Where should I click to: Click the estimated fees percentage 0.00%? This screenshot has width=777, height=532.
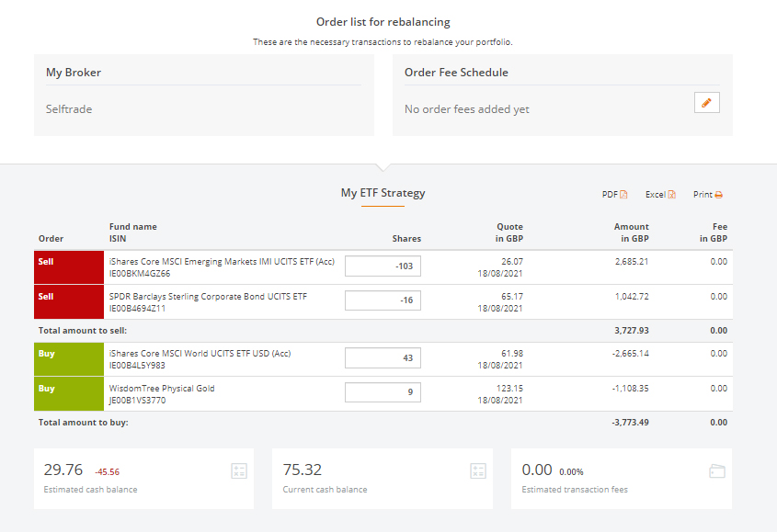tap(571, 472)
